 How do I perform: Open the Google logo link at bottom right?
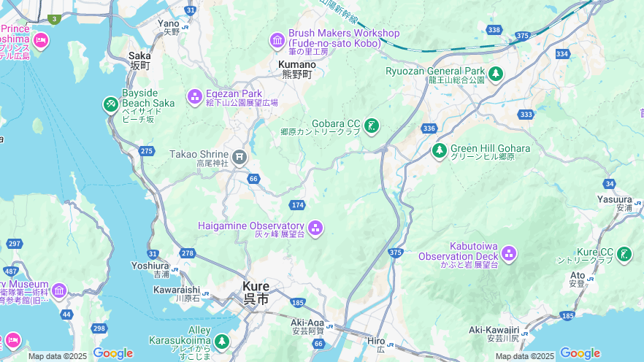coord(580,353)
